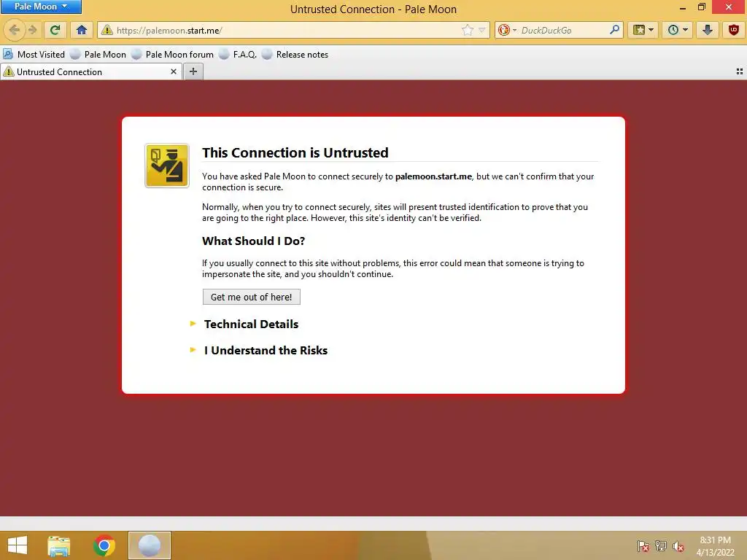Open the Pale Moon forum bookmark
The image size is (747, 560).
pyautogui.click(x=172, y=54)
